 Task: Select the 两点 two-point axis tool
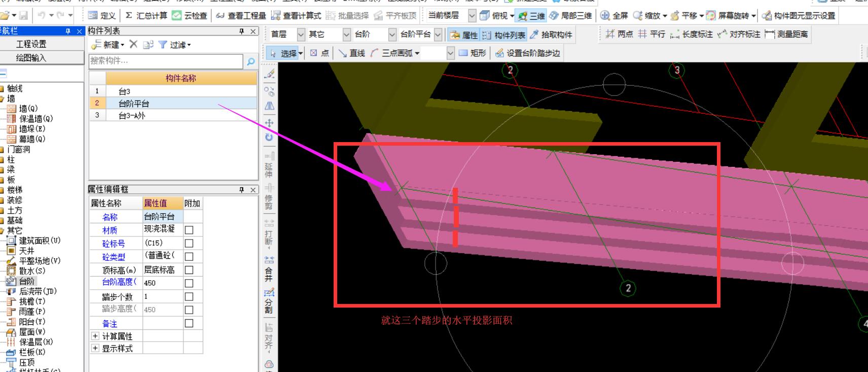[619, 34]
